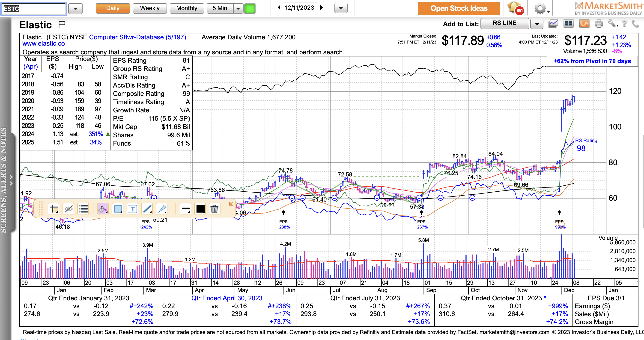
Task: Expand the date picker dropdown
Action: click(x=340, y=9)
